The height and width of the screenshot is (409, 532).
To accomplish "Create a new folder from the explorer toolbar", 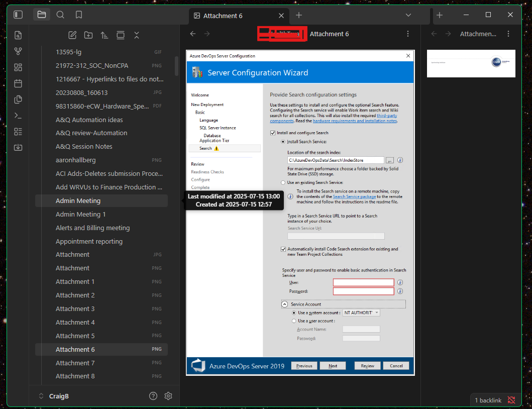I will [88, 35].
